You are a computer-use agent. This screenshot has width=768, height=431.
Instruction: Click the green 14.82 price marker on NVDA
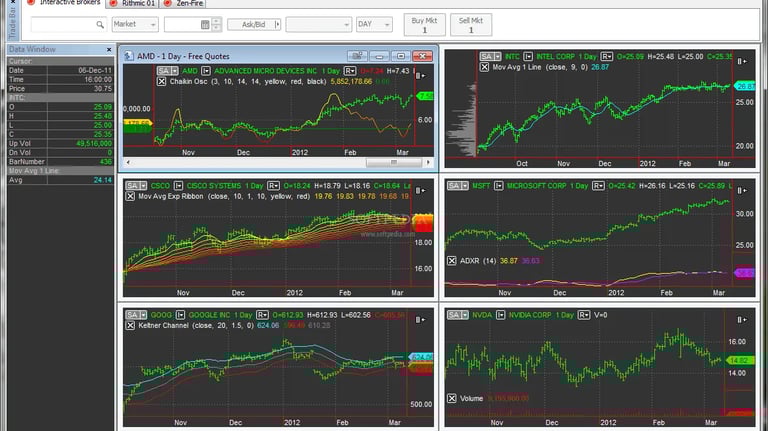coord(739,360)
